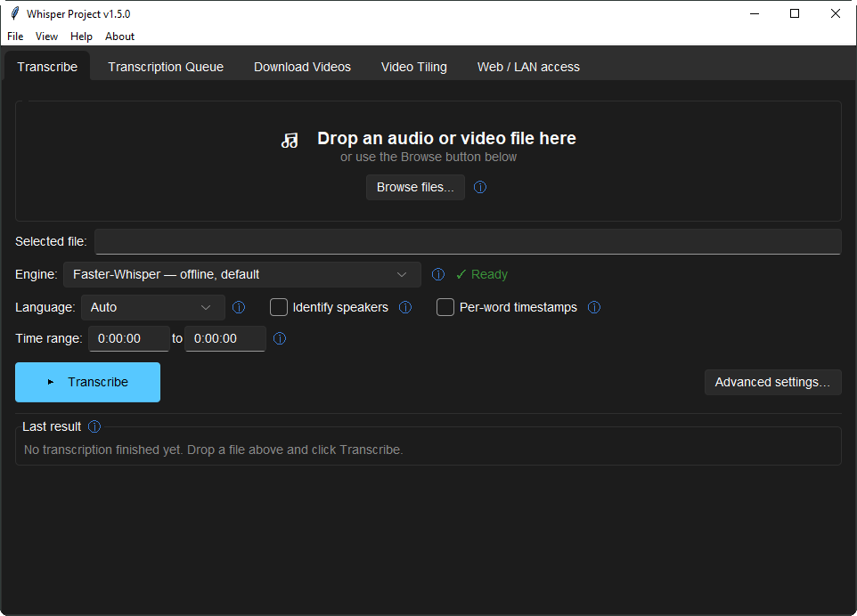
Task: Click the Selected file input field
Action: point(468,241)
